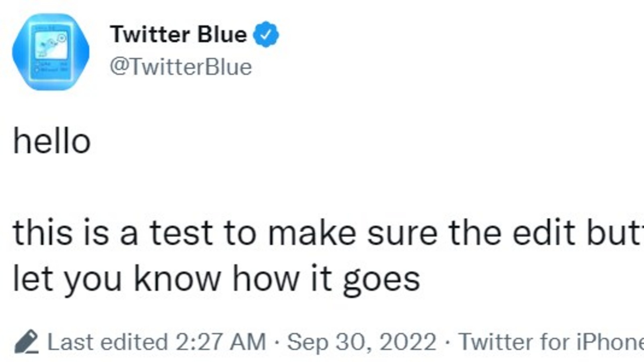Screen dimensions: 644x362
Task: Open the @TwitterBlue handle link
Action: tap(181, 66)
